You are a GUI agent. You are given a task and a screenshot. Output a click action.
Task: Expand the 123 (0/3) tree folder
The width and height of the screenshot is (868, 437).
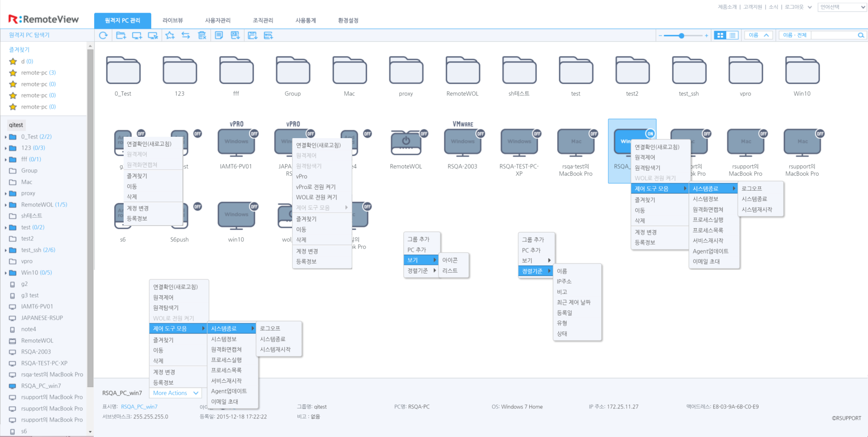pos(5,148)
